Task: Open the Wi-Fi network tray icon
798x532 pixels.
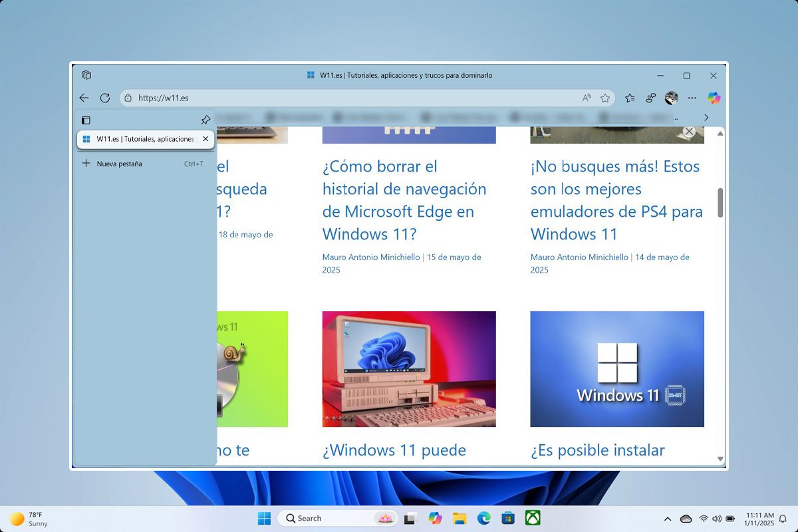Action: (x=704, y=519)
